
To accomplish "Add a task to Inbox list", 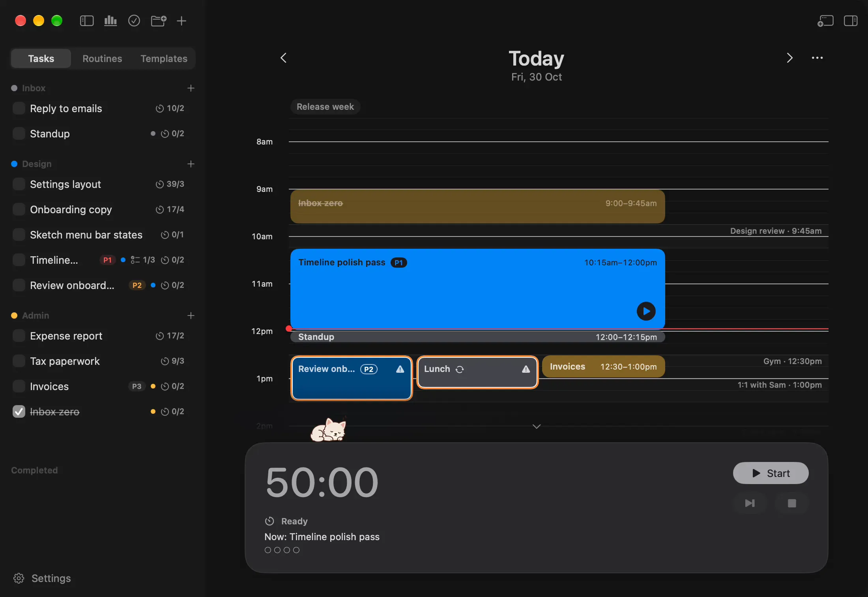I will (191, 88).
